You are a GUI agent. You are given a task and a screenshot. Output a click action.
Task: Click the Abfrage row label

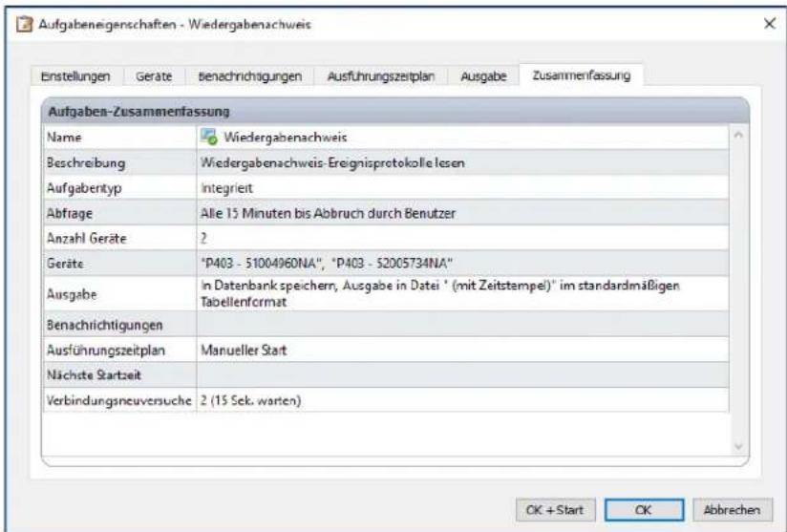click(x=70, y=213)
